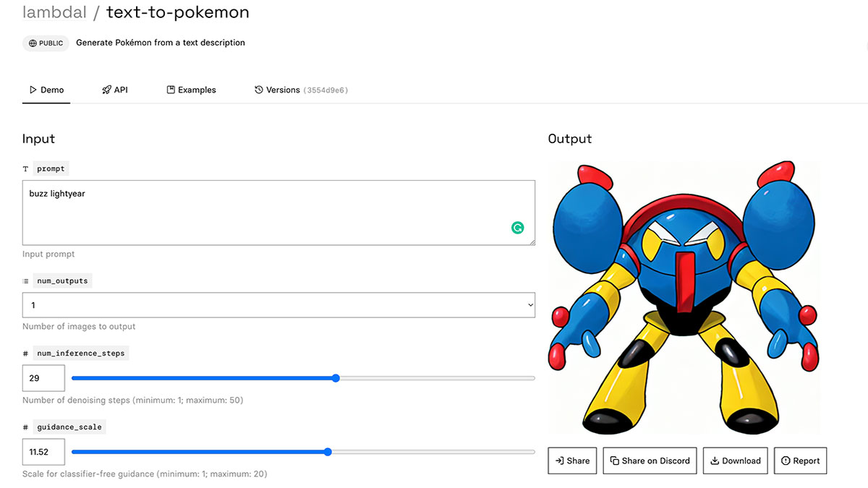
Task: Click the Versions history icon
Action: tap(258, 90)
